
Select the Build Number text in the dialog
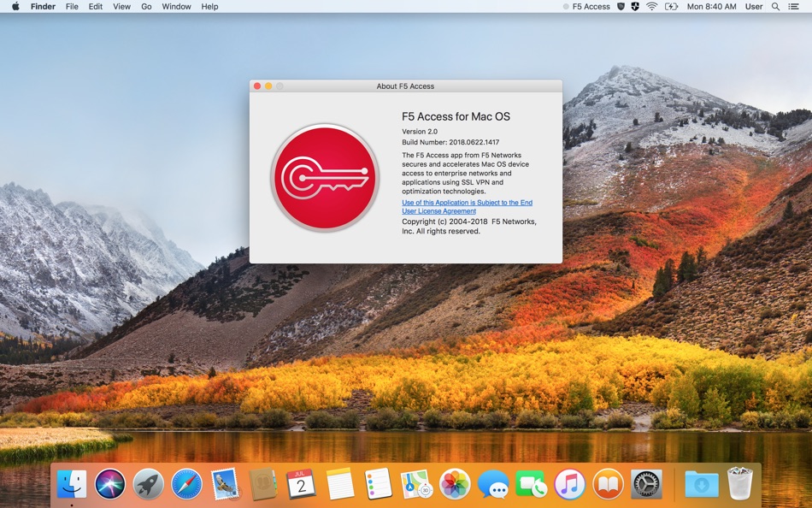pyautogui.click(x=449, y=141)
